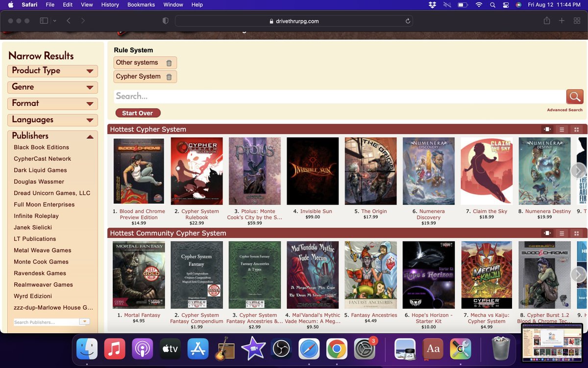Open Podcasts from the Dock
This screenshot has width=588, height=368.
pos(143,349)
